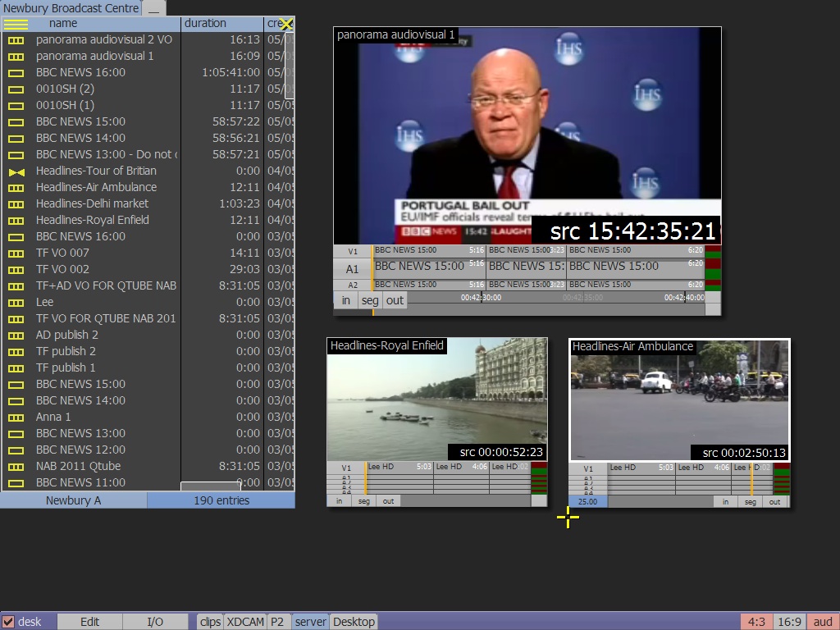This screenshot has height=630, width=840.
Task: Toggle V1 track in Headlines-Royal Enfield viewer
Action: point(346,468)
